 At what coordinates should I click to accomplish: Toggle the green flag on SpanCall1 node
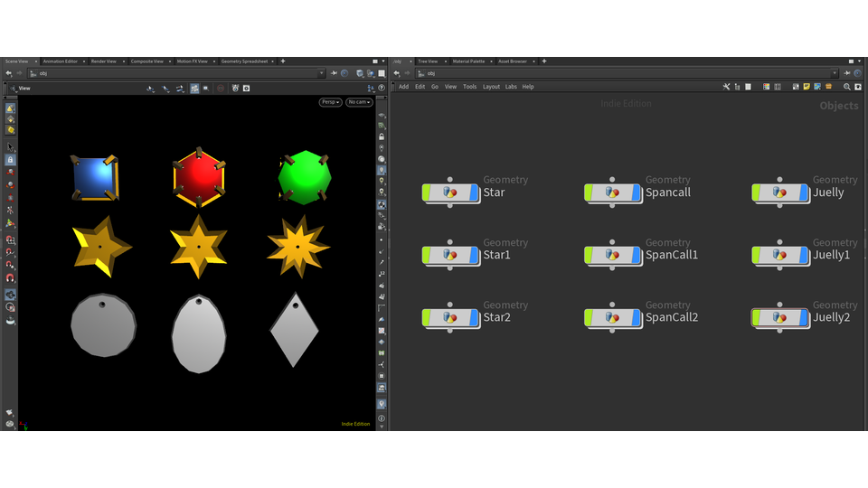coord(589,255)
